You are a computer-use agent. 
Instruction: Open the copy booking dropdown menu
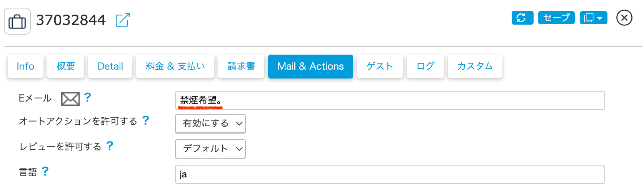(x=593, y=18)
